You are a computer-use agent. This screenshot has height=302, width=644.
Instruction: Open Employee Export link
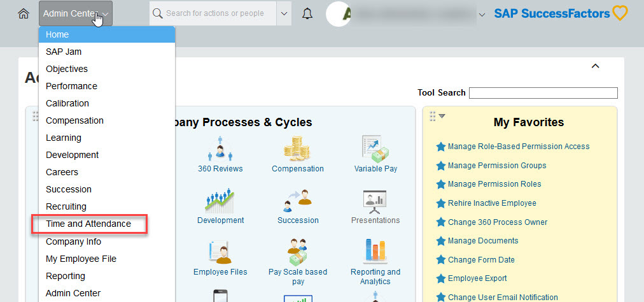[477, 278]
